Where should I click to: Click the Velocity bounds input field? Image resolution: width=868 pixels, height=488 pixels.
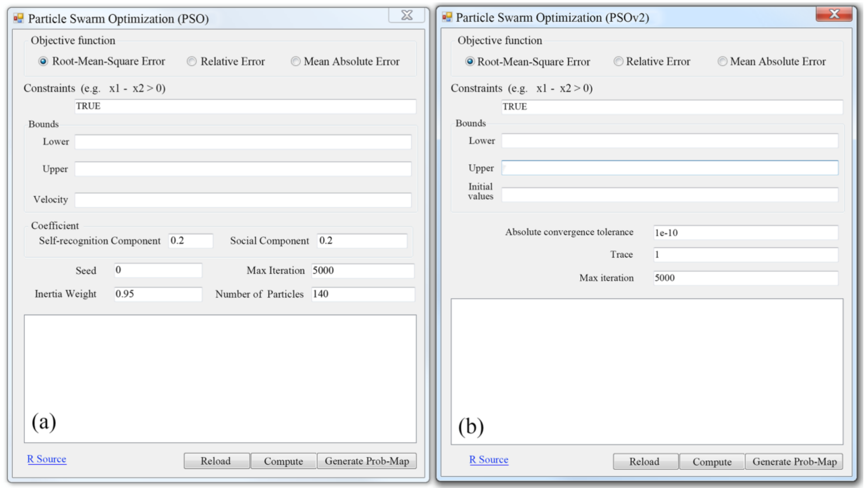(242, 200)
